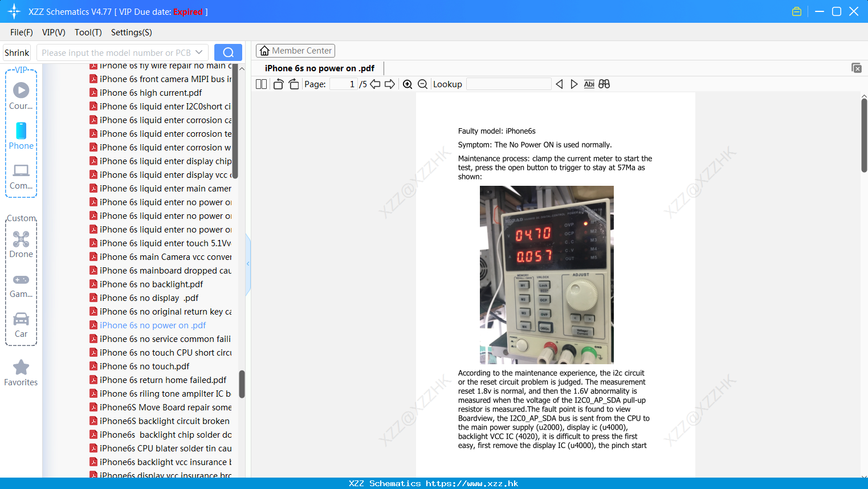Open the Game console category
Screen dimensions: 868x489
[x=21, y=285]
